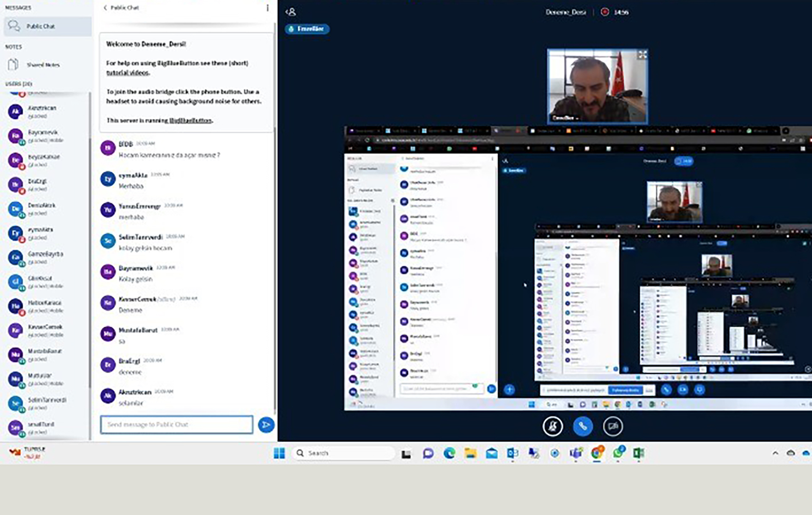Open Shared Notes in sidebar
This screenshot has width=812, height=515.
click(43, 65)
